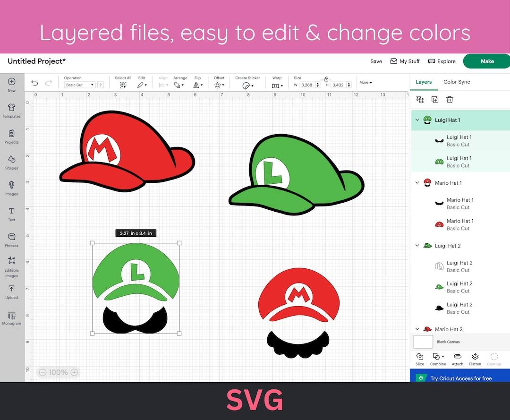Click Try Cricut Access for free banner
The image size is (510, 420).
pos(460,378)
